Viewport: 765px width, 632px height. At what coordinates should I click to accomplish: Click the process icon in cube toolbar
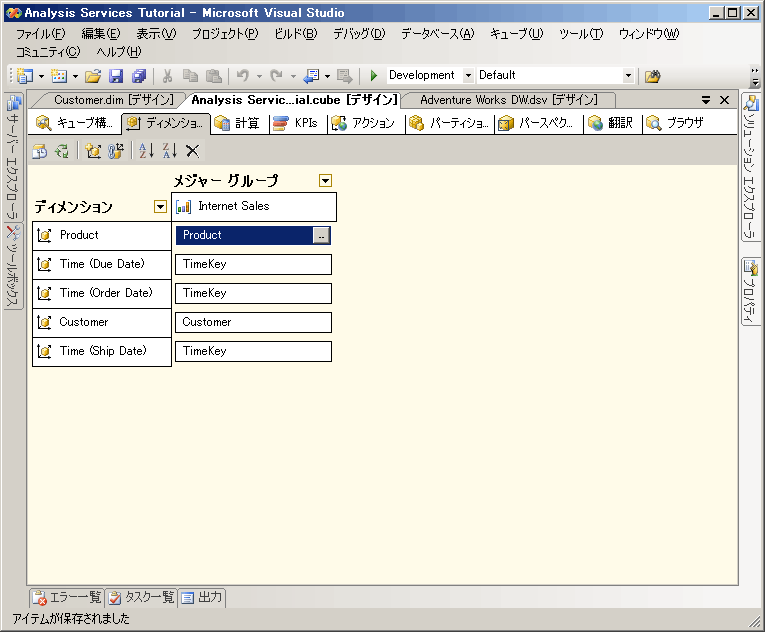click(x=40, y=151)
